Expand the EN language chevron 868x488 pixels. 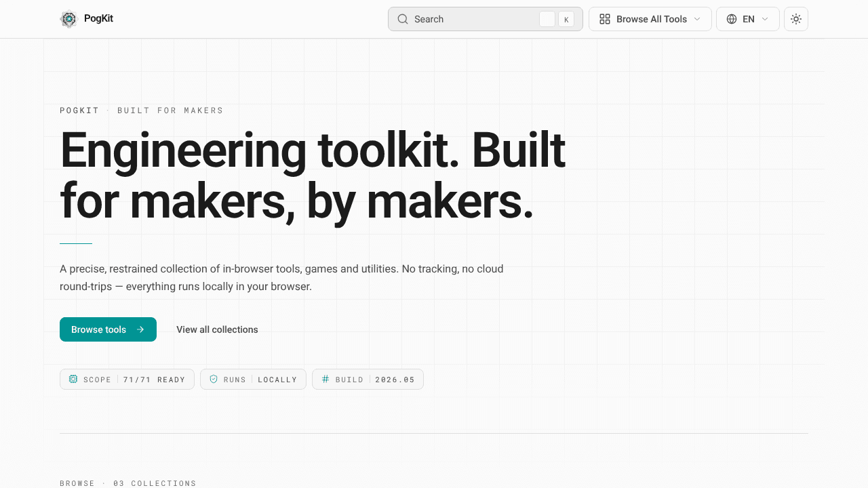point(765,19)
